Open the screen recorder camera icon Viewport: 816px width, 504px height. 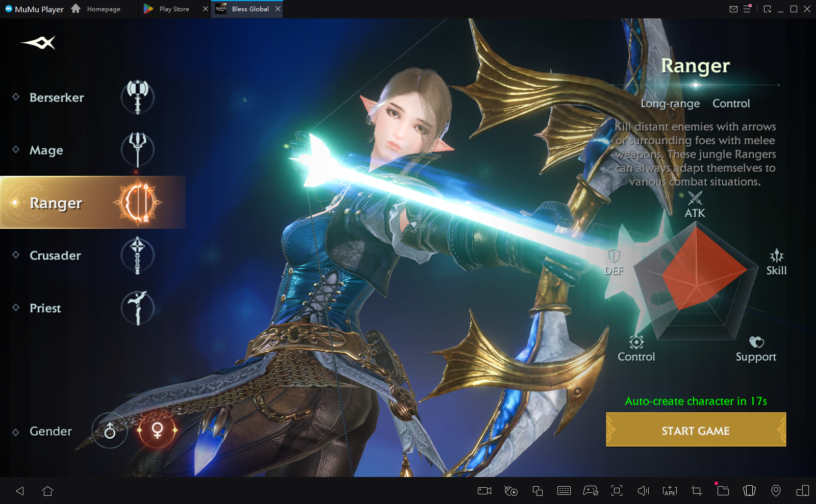[484, 491]
